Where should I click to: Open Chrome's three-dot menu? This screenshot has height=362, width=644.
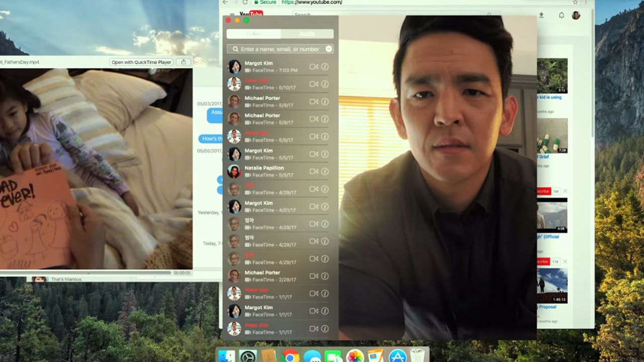coord(586,3)
